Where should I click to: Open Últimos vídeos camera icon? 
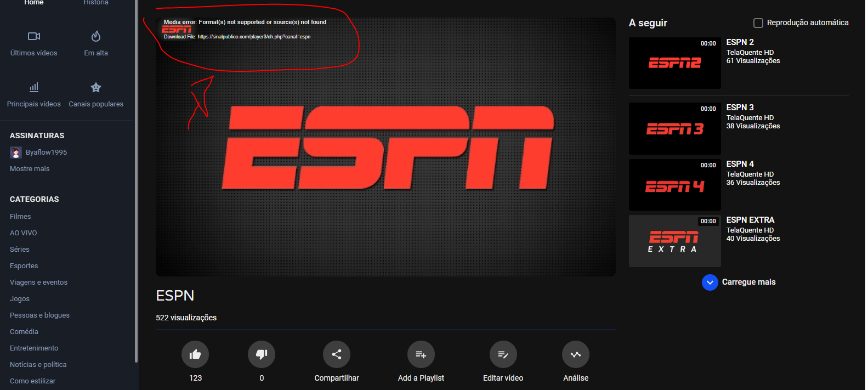coord(34,36)
